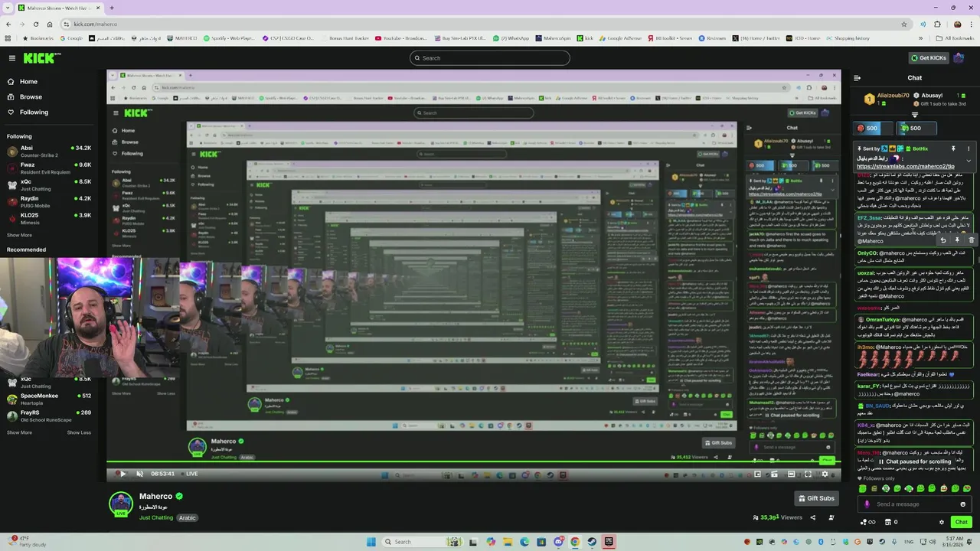Open Absi channel in Following list
The image size is (980, 551).
[47, 151]
